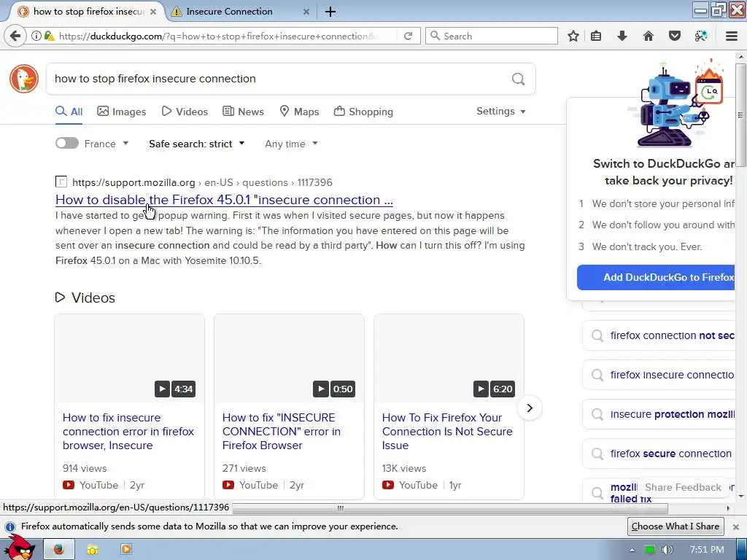Open Firefox from the Windows taskbar
The height and width of the screenshot is (560, 747).
click(x=59, y=550)
